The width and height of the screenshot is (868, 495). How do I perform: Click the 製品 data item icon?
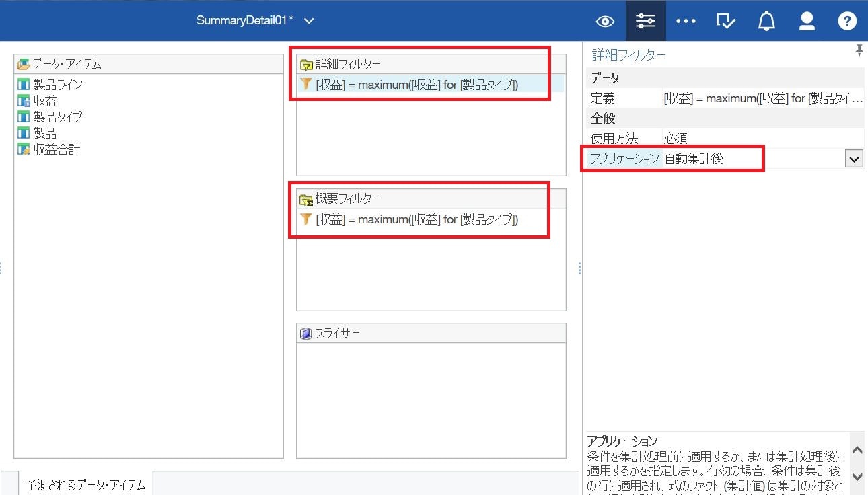point(24,133)
